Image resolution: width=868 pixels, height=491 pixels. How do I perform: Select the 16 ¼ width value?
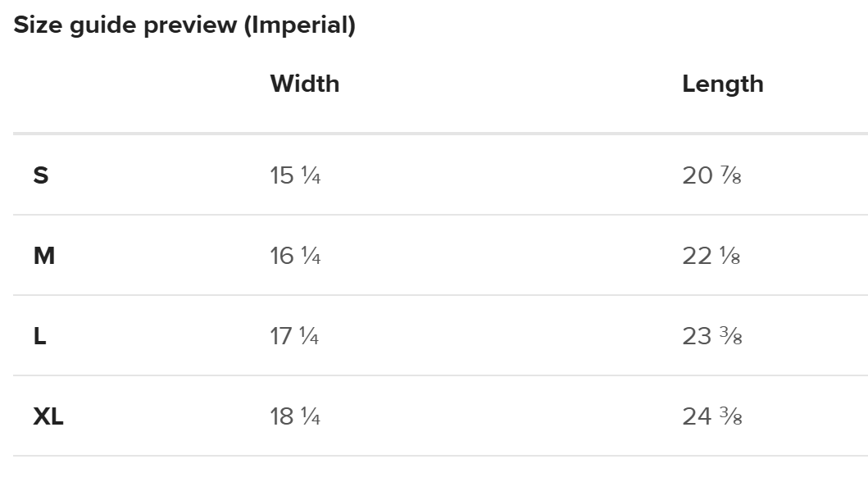(295, 257)
